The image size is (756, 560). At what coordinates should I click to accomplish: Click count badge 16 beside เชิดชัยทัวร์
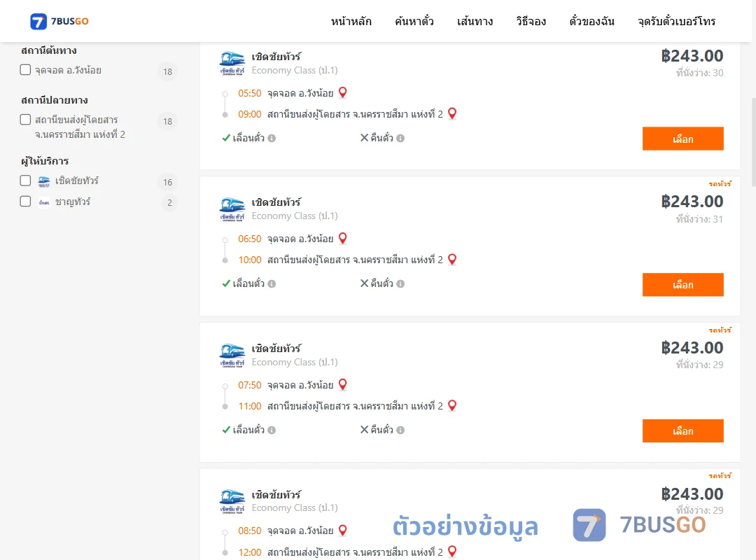[x=167, y=182]
